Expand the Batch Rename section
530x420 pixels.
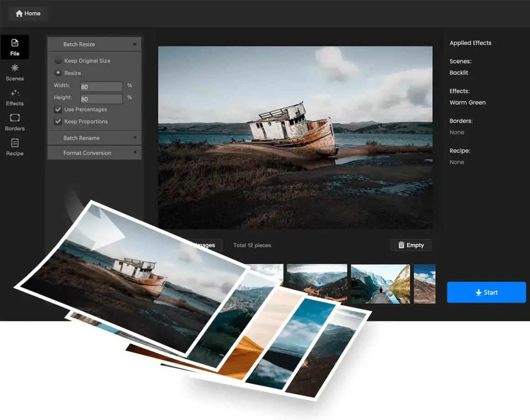click(134, 138)
